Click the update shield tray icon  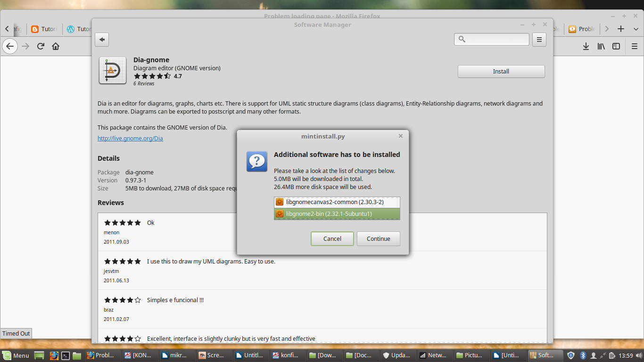[571, 355]
